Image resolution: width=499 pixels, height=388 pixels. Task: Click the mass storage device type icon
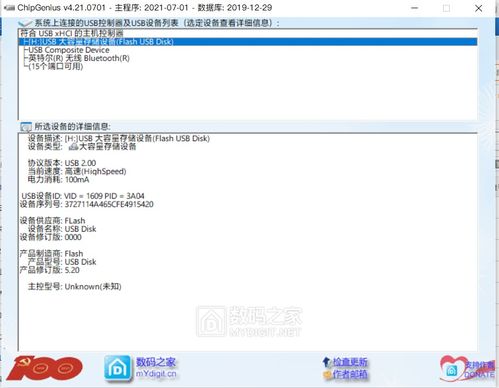point(73,147)
